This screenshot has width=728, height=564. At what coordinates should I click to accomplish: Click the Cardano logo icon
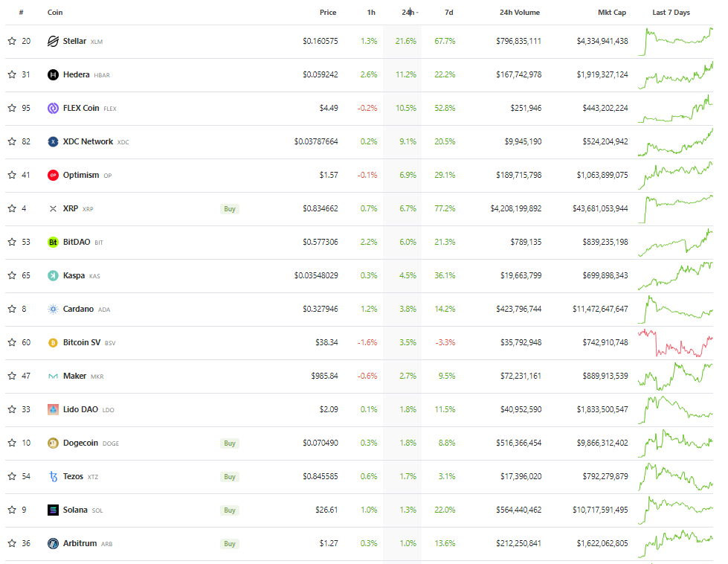[x=53, y=309]
